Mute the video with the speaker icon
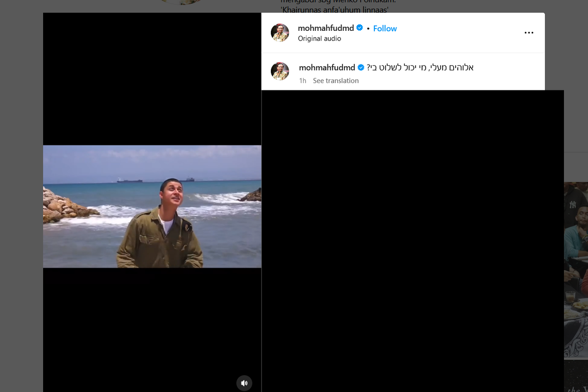This screenshot has height=392, width=588. pyautogui.click(x=244, y=383)
